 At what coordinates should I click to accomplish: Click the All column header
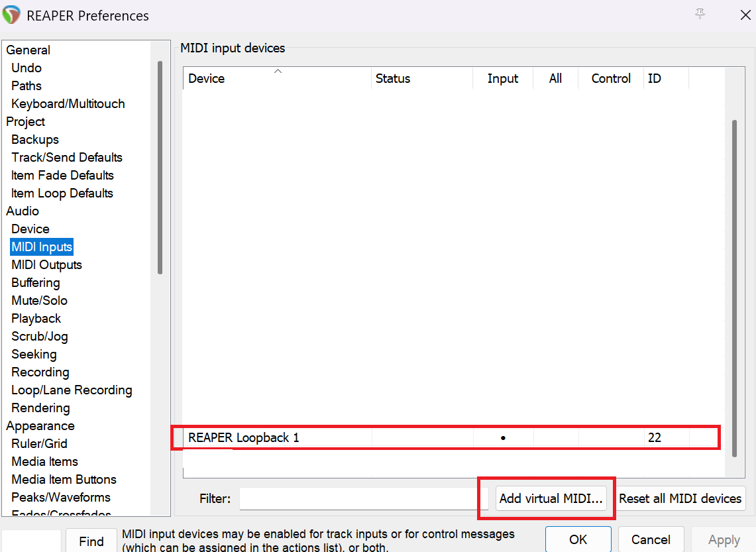pyautogui.click(x=555, y=79)
